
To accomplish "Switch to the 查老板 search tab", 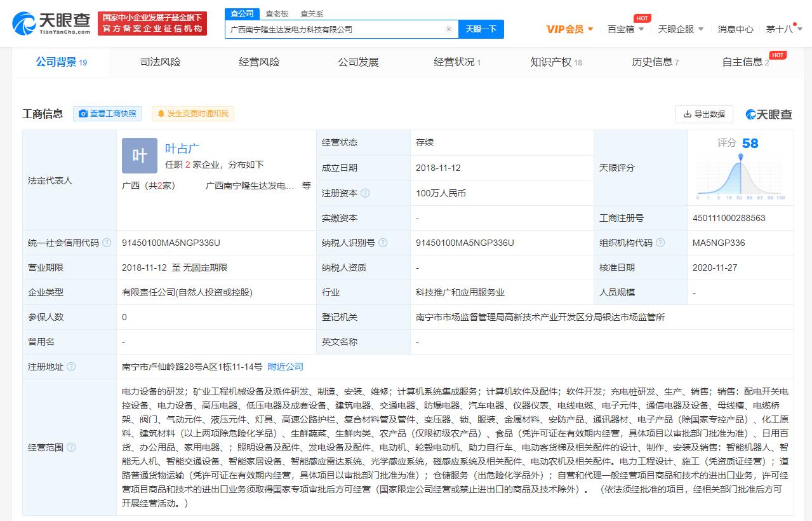I will pyautogui.click(x=279, y=13).
